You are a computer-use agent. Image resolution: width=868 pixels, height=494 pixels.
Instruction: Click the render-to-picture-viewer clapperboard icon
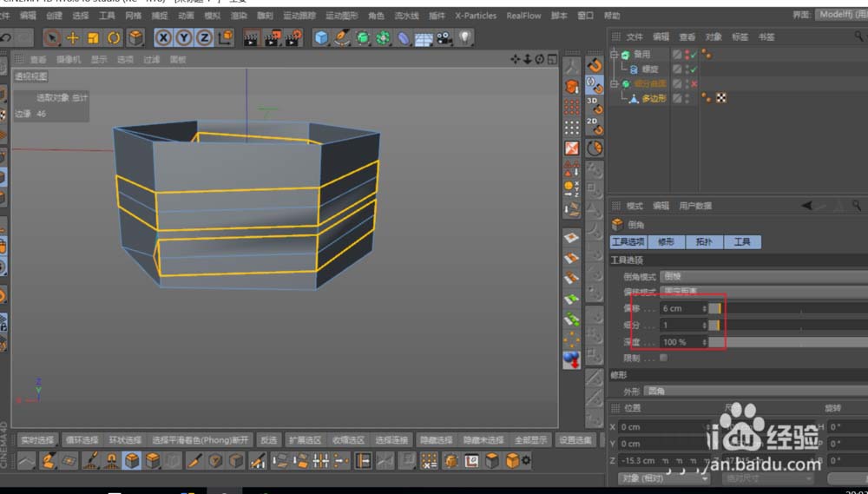click(273, 37)
